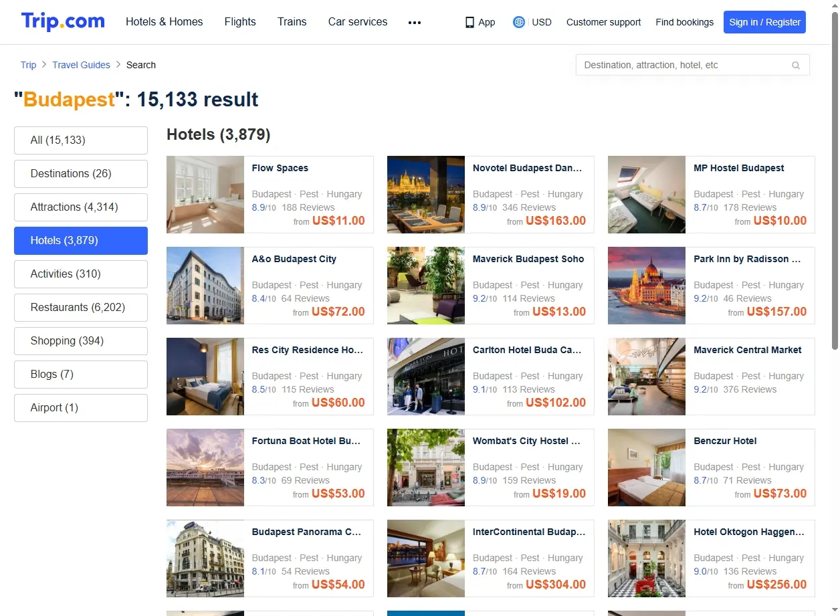Open the Trains menu
The width and height of the screenshot is (840, 616).
coord(292,22)
